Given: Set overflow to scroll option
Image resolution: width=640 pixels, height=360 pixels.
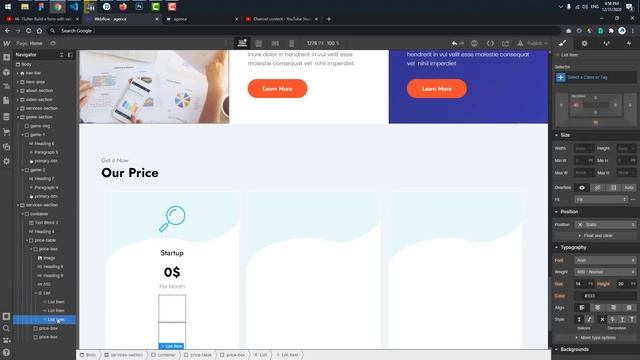Looking at the screenshot, I should click(x=613, y=188).
